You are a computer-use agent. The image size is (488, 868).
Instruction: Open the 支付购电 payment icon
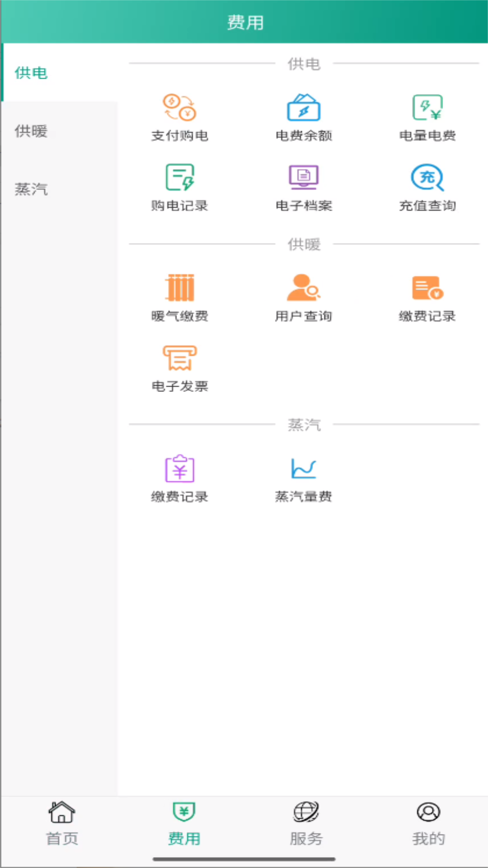click(179, 108)
